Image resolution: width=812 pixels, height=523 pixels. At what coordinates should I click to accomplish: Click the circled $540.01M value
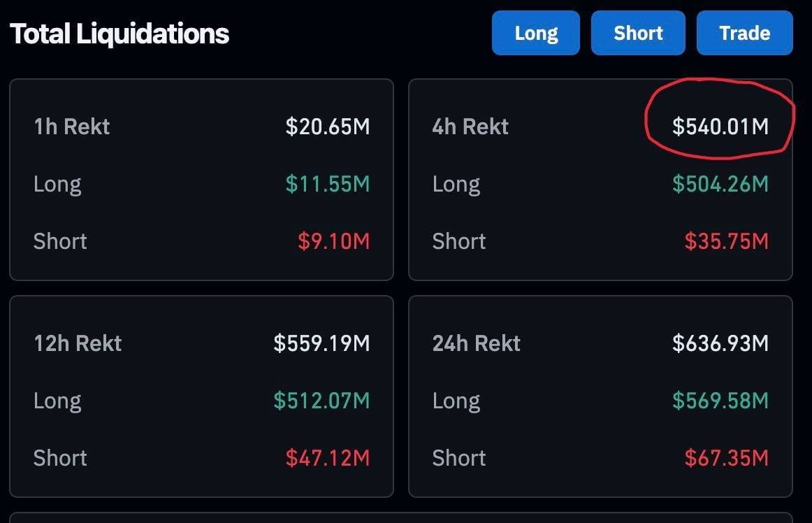pos(720,127)
